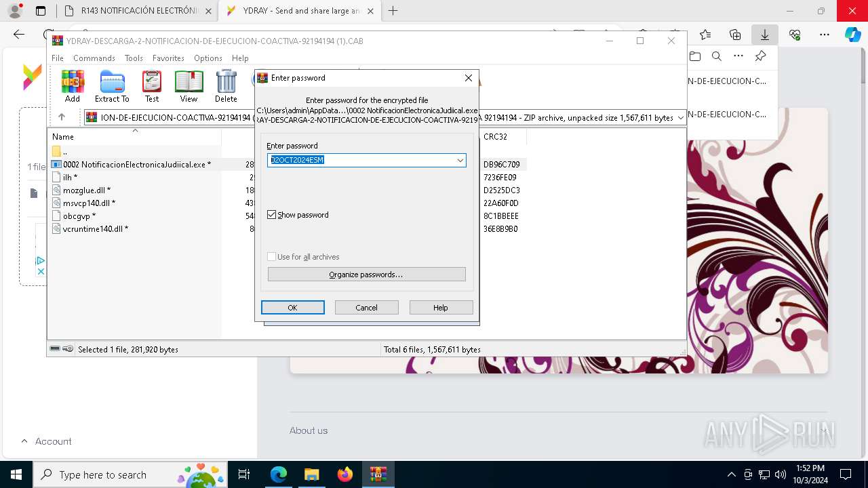The width and height of the screenshot is (868, 488).
Task: Uncheck the Show password checkbox
Action: click(272, 215)
